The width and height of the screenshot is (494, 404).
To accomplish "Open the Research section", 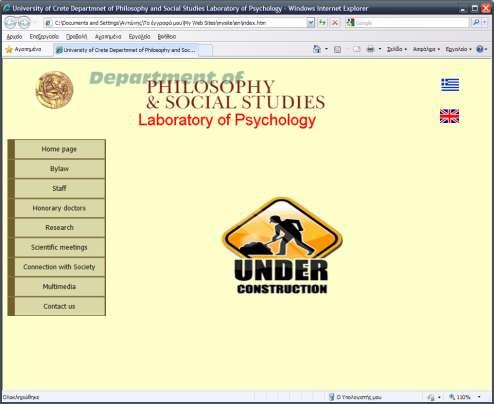I will tap(59, 228).
